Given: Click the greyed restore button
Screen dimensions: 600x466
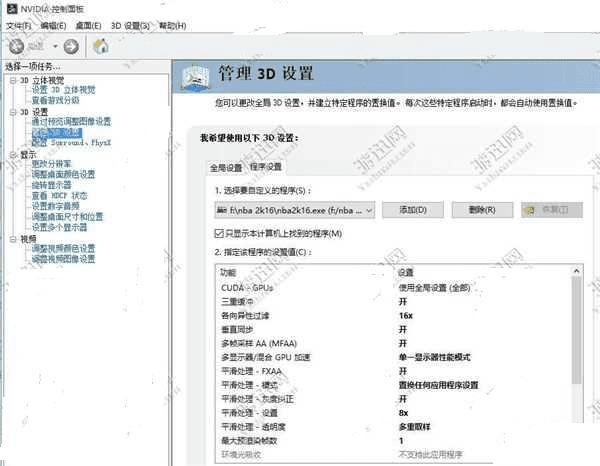Looking at the screenshot, I should [x=552, y=210].
